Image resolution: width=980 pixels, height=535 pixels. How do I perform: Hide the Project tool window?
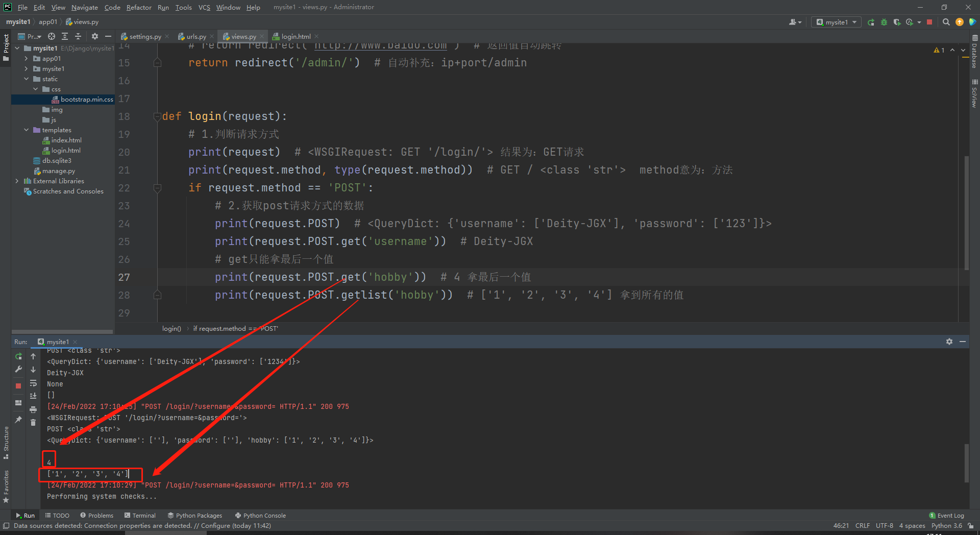click(108, 36)
